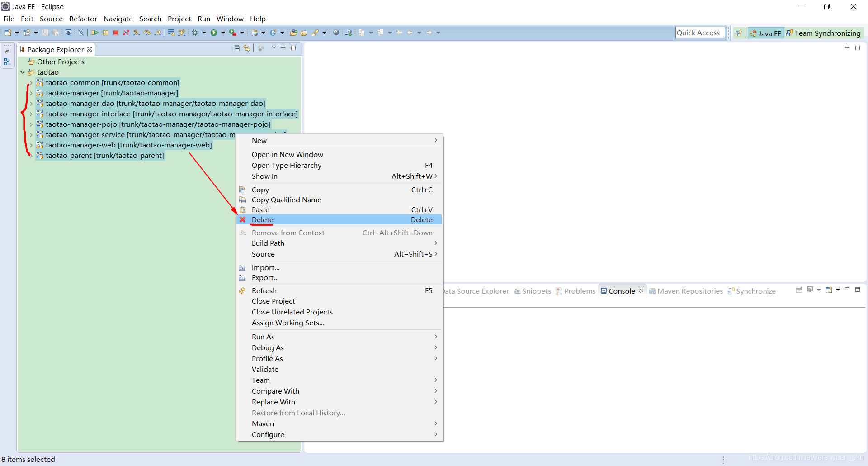The width and height of the screenshot is (868, 466).
Task: Open the Refactor menu in menu bar
Action: (83, 19)
